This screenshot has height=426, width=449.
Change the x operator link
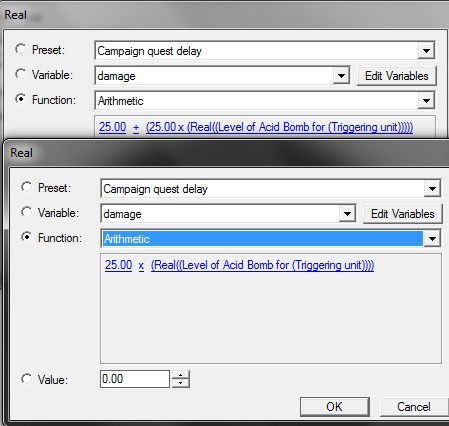pyautogui.click(x=141, y=266)
